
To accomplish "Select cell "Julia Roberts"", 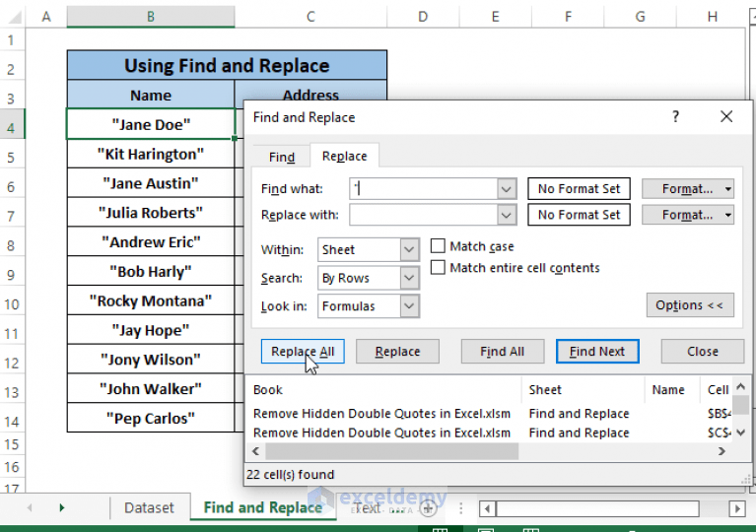I will click(x=151, y=213).
